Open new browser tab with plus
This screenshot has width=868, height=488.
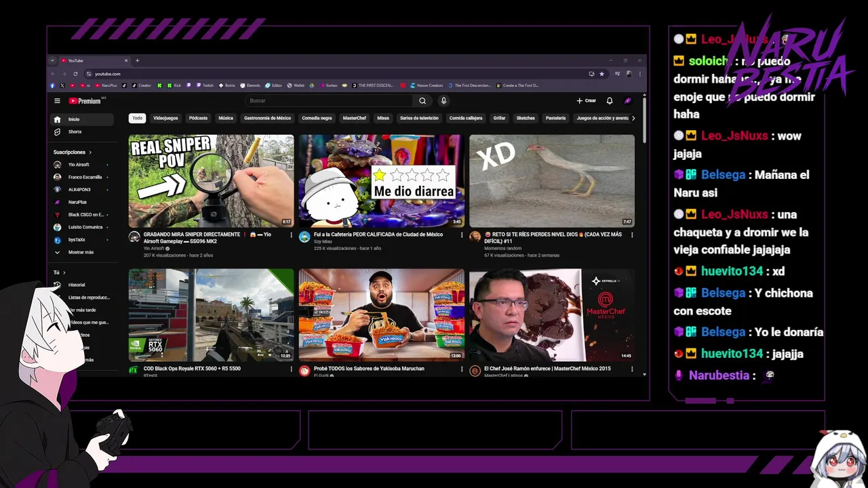(x=138, y=60)
